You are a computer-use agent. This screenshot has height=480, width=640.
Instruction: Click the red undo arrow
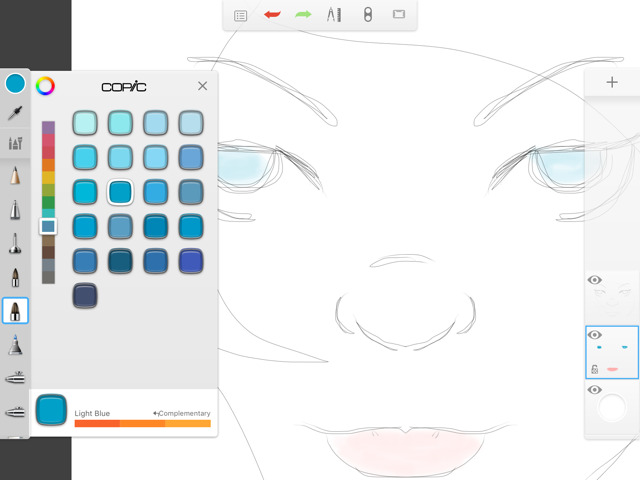[272, 15]
